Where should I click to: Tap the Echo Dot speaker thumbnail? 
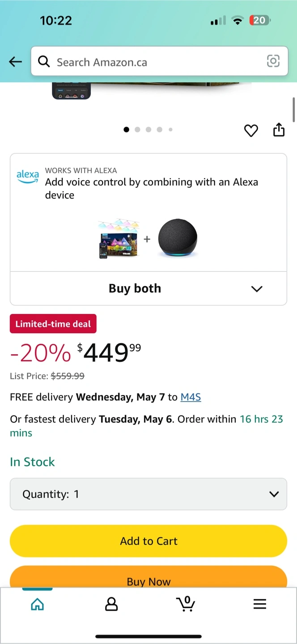point(177,238)
